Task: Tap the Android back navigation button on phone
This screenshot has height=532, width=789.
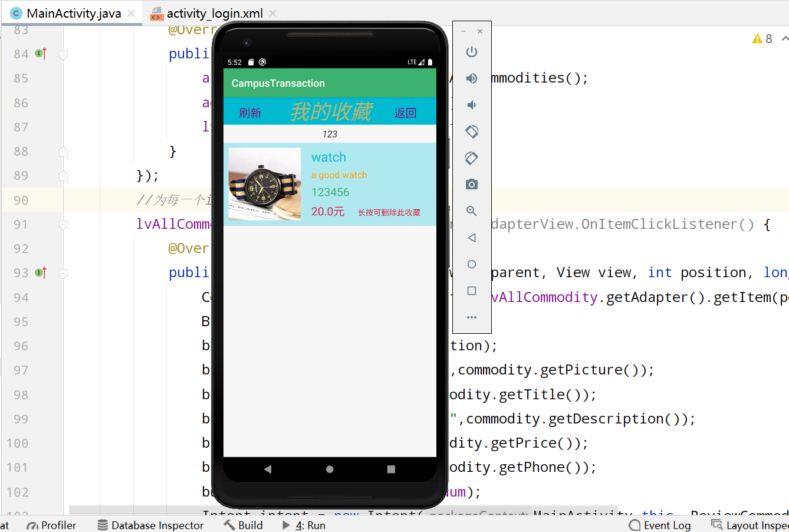Action: [x=268, y=469]
